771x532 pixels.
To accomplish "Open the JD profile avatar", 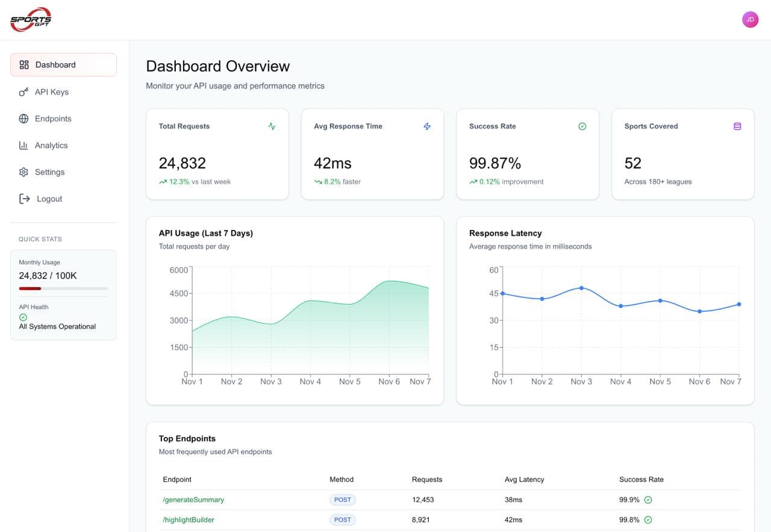I will (x=750, y=19).
